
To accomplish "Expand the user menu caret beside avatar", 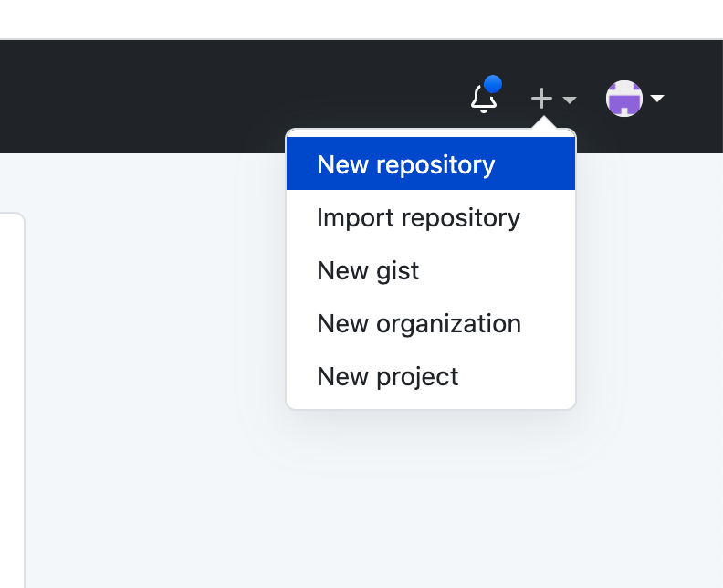I will click(656, 99).
